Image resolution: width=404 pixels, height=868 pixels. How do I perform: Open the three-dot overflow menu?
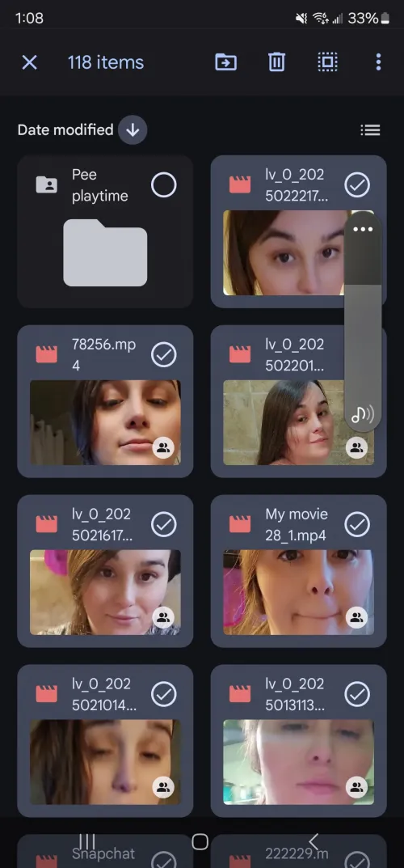pos(379,62)
